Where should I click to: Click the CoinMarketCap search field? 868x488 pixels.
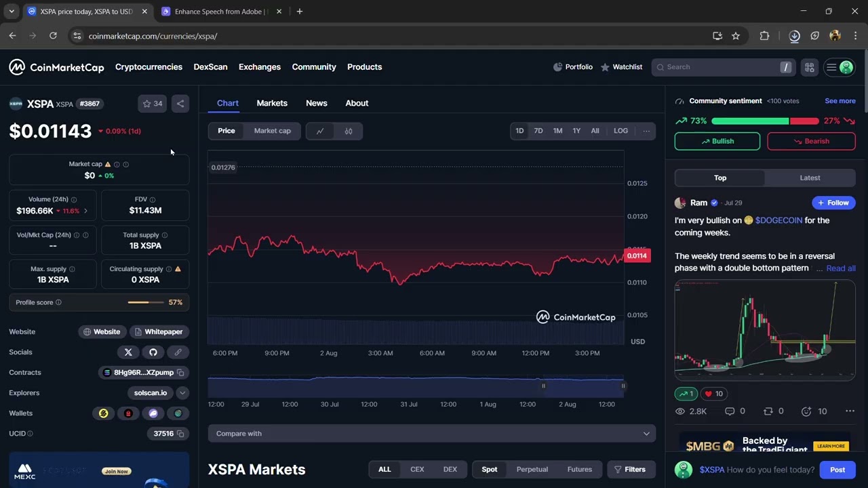coord(723,67)
